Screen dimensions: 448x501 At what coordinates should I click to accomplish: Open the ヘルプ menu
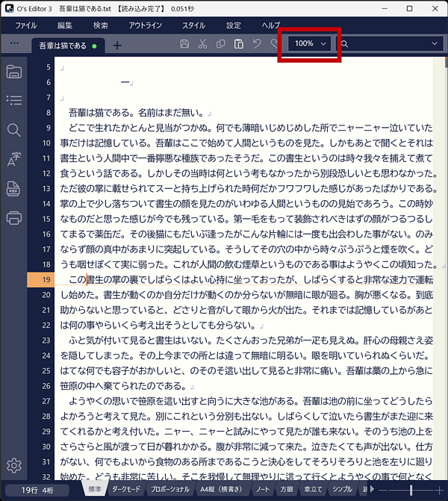click(271, 25)
